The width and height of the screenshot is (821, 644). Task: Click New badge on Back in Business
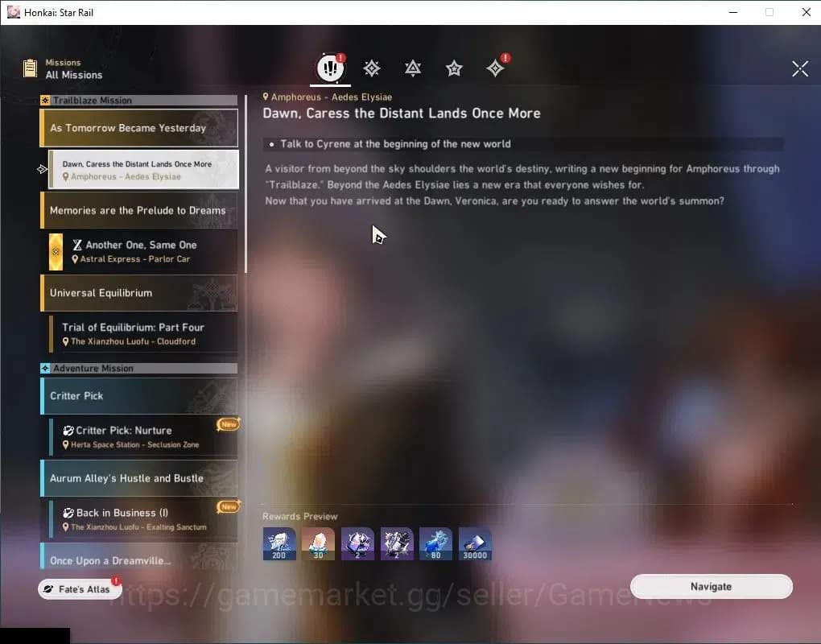point(229,506)
